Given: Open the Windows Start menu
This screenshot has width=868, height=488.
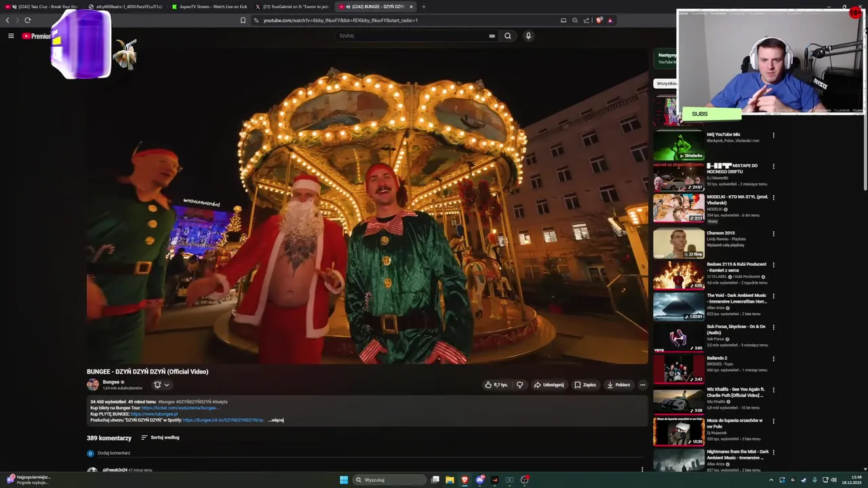Looking at the screenshot, I should click(x=344, y=480).
